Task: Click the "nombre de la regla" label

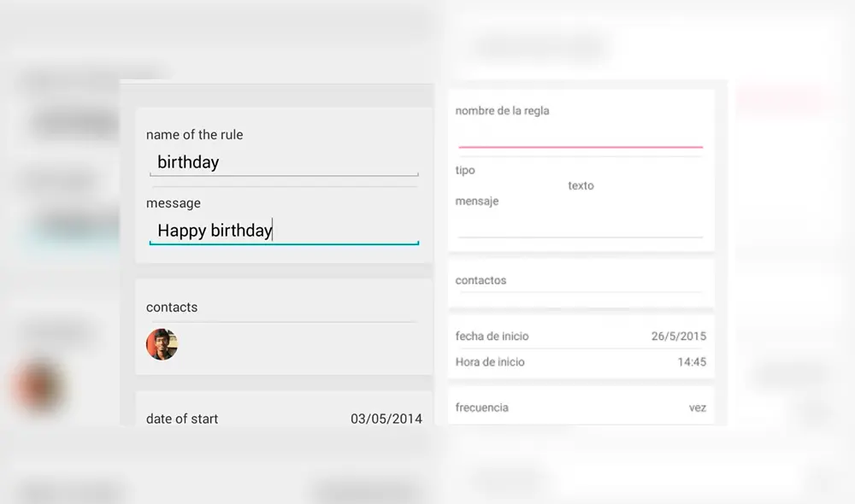Action: (x=503, y=111)
